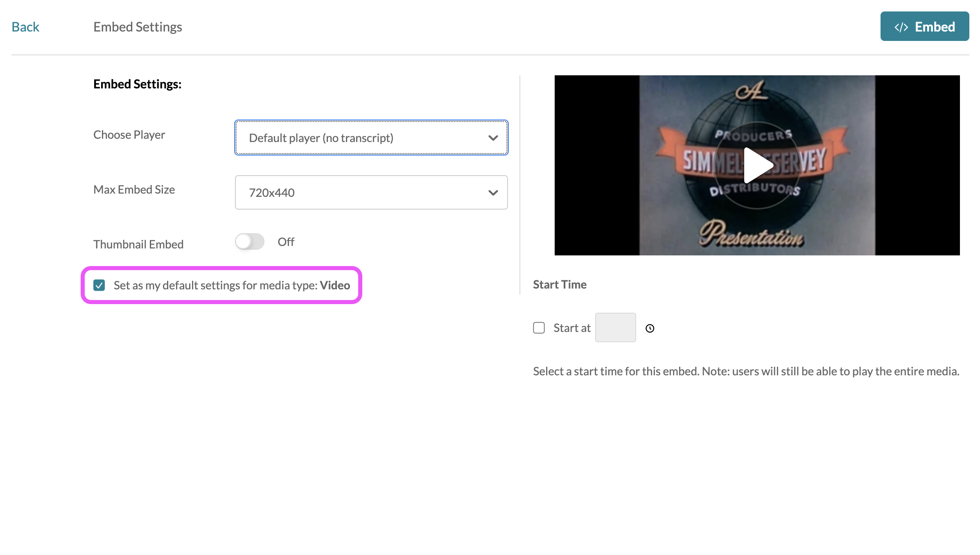Click the embed code icon in Embed button
The width and height of the screenshot is (980, 555).
pyautogui.click(x=901, y=27)
